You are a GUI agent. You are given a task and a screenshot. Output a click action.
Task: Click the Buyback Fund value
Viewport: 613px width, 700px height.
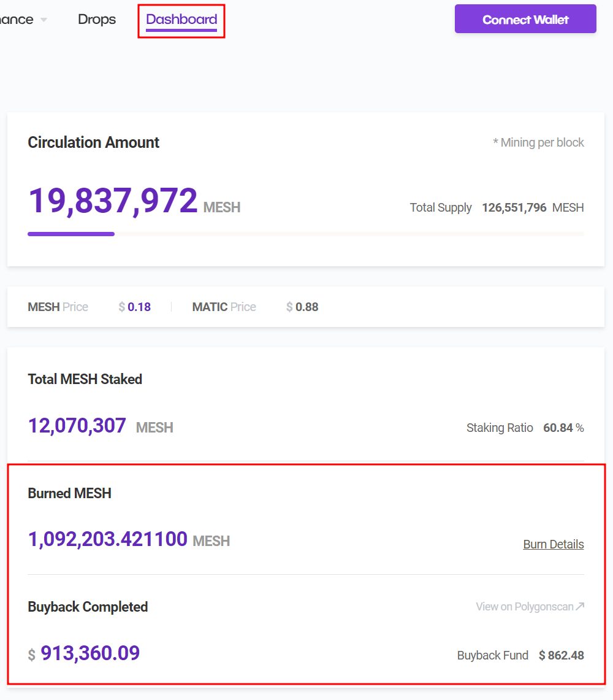pyautogui.click(x=561, y=655)
